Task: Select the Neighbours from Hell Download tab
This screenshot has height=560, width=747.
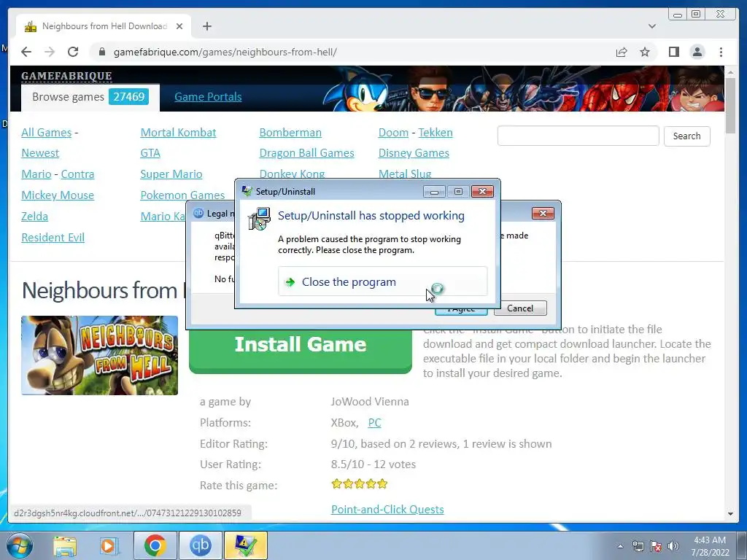Action: (104, 26)
